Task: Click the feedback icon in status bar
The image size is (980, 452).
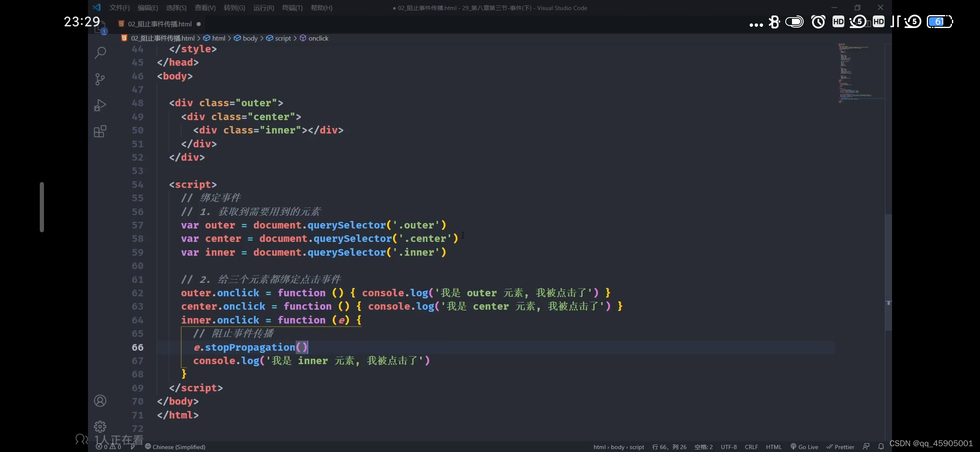Action: point(866,447)
